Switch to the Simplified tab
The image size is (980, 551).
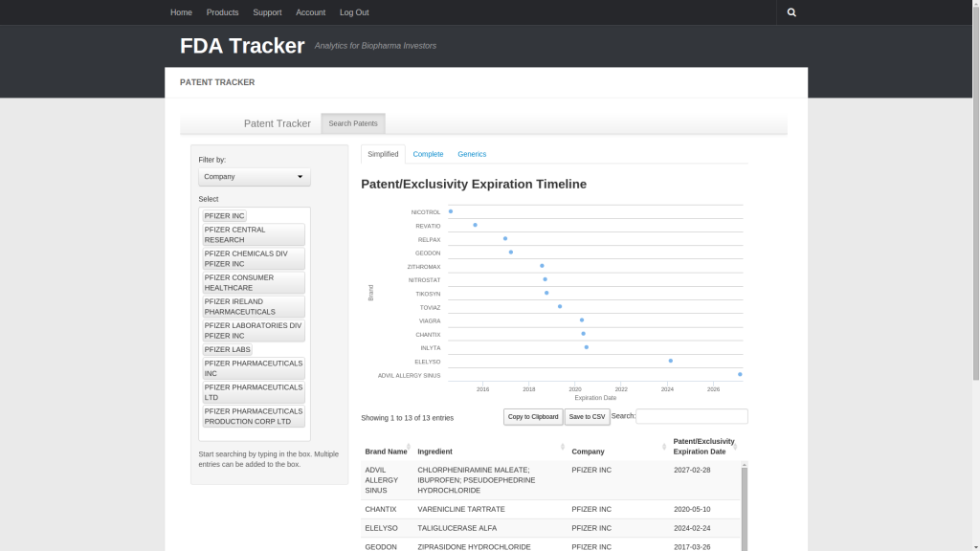pyautogui.click(x=383, y=154)
